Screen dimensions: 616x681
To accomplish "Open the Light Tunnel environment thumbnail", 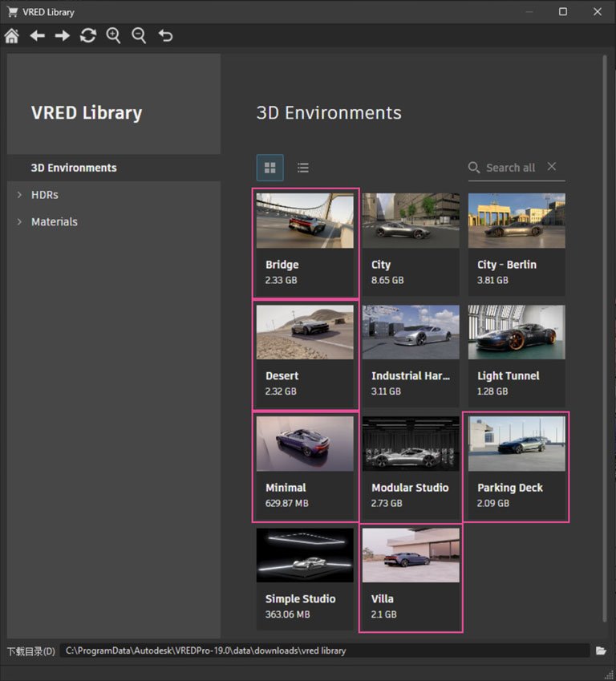I will (517, 332).
